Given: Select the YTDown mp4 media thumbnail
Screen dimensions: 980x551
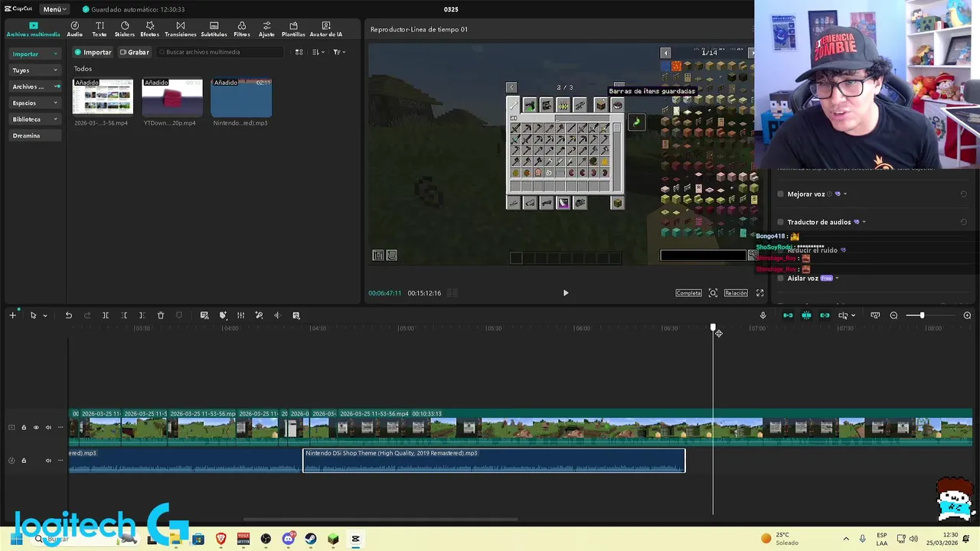Looking at the screenshot, I should coord(172,97).
